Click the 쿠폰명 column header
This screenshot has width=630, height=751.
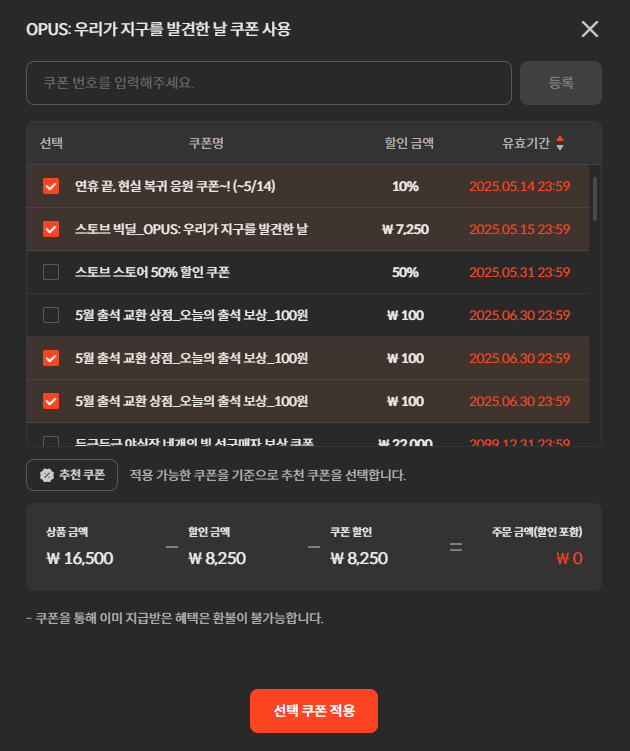click(x=206, y=143)
